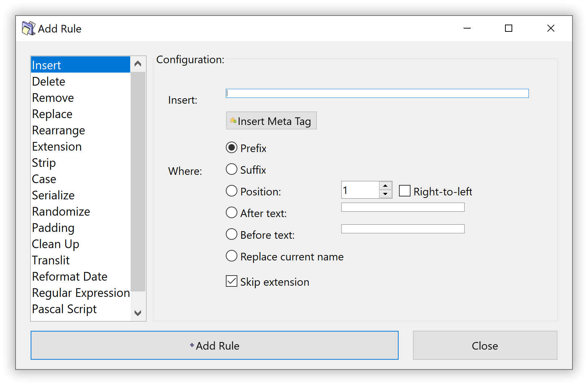Click the Insert Meta Tag button
This screenshot has width=588, height=385.
pos(271,121)
